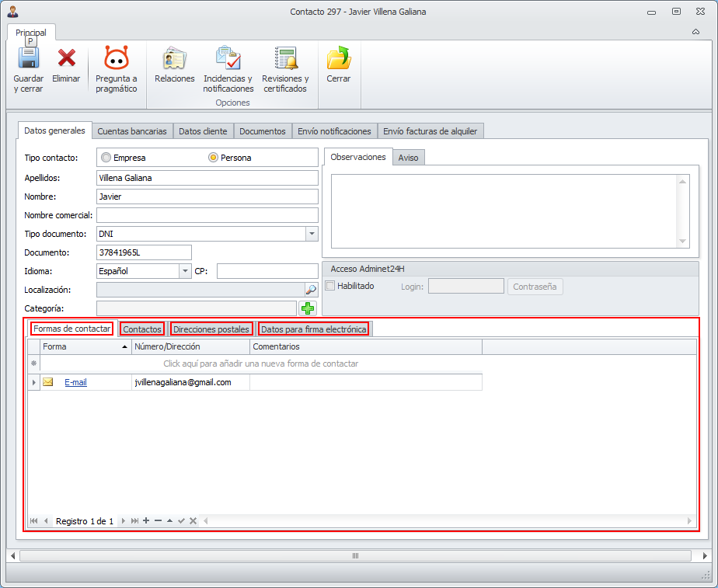718x588 pixels.
Task: Click into the Nombre comercial field
Action: (207, 215)
